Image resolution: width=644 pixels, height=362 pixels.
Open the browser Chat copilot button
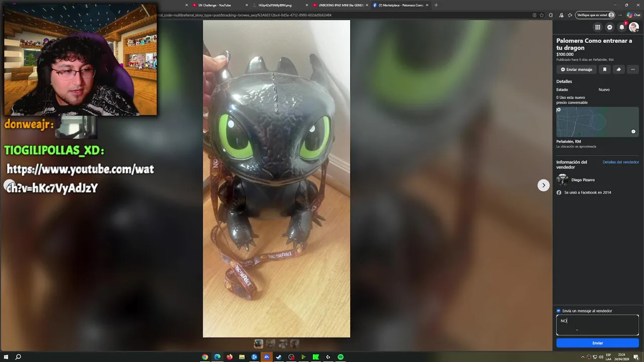[x=633, y=15]
